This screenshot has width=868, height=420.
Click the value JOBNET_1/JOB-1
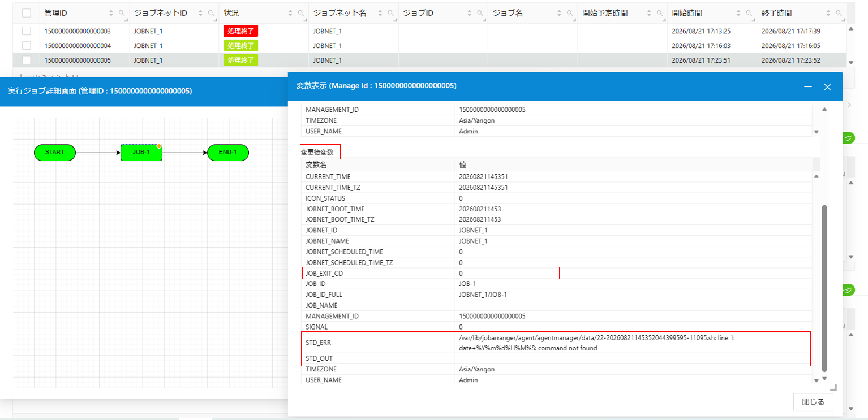click(x=483, y=295)
